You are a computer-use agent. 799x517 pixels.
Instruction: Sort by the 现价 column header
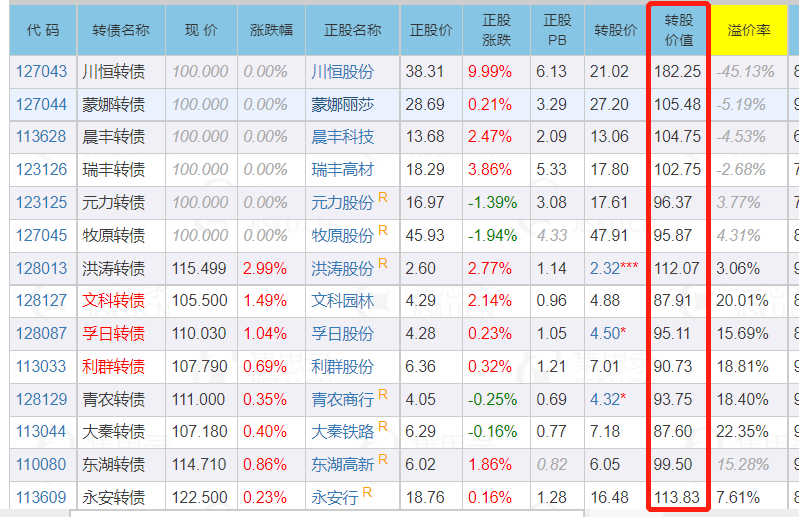pos(201,31)
